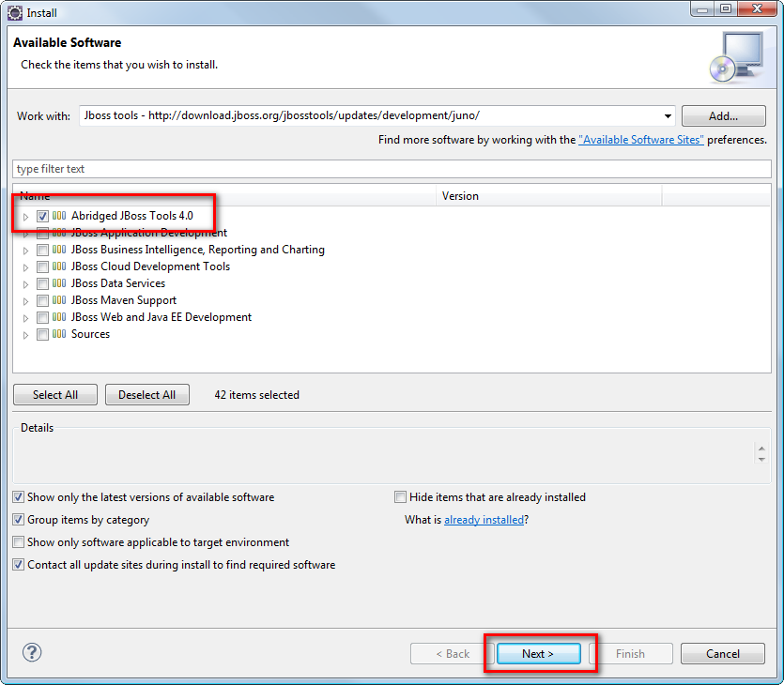Click the Version column header

pyautogui.click(x=549, y=196)
